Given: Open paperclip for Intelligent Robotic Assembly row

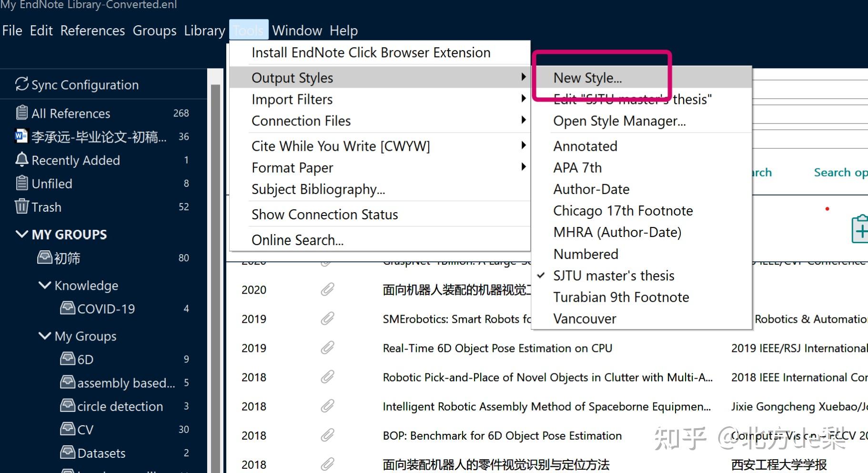Looking at the screenshot, I should pyautogui.click(x=327, y=406).
